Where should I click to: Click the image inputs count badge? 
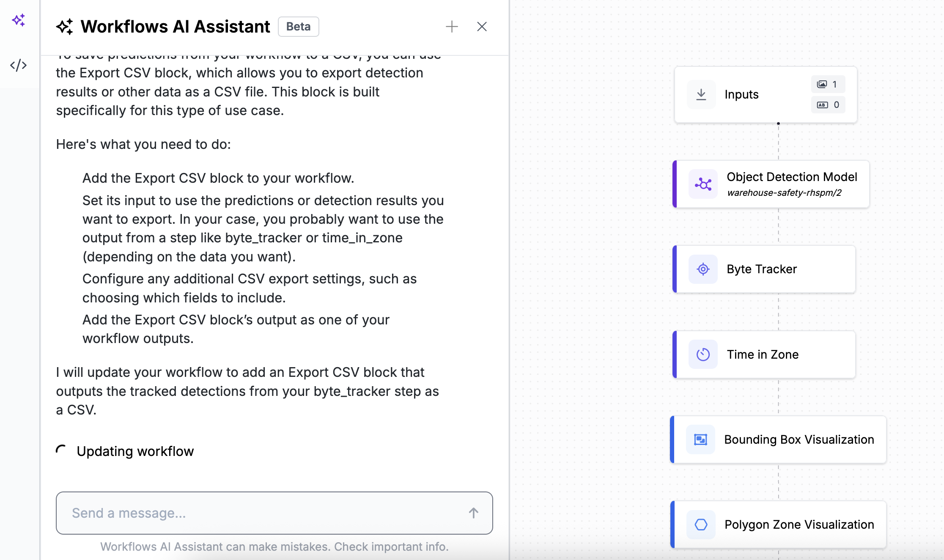point(828,84)
